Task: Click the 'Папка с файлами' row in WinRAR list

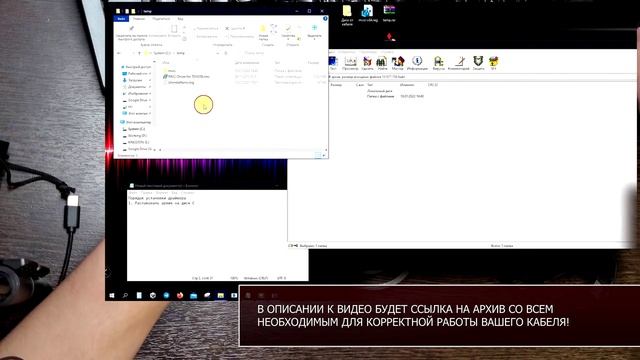Action: 395,96
